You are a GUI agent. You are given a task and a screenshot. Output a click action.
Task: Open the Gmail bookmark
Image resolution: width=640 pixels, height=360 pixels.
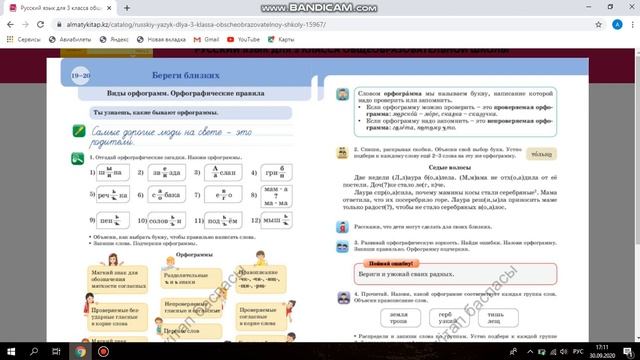pyautogui.click(x=207, y=40)
